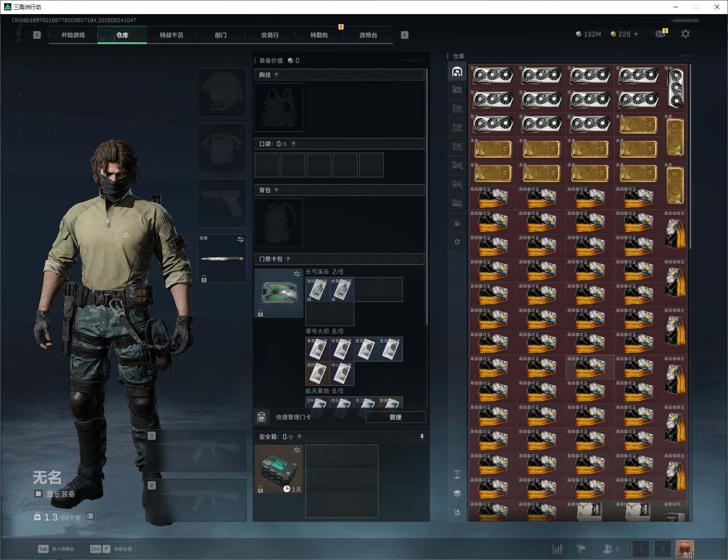Viewport: 728px width, 560px height.
Task: Click the warehouse vertical scrollbar
Action: (x=690, y=156)
